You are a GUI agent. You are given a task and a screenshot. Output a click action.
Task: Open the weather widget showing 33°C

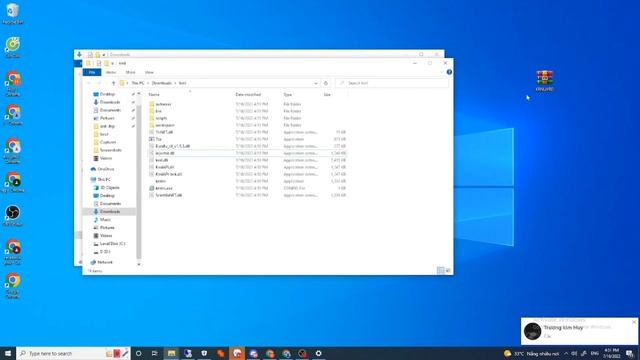pos(531,353)
